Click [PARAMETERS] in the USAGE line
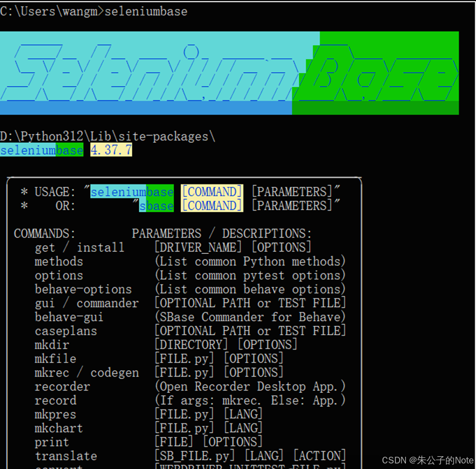 pos(292,192)
